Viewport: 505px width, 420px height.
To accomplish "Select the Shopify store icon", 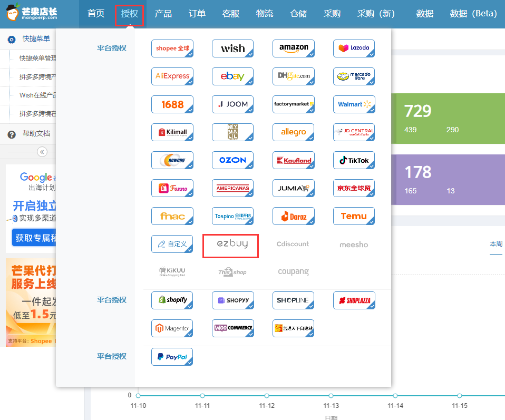I will (x=172, y=300).
